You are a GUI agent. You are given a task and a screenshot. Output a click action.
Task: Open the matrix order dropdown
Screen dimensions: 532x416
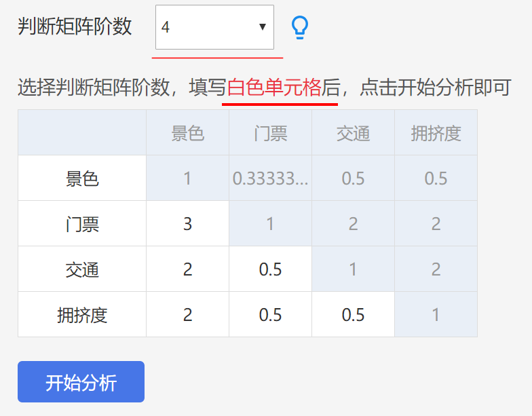pos(214,27)
